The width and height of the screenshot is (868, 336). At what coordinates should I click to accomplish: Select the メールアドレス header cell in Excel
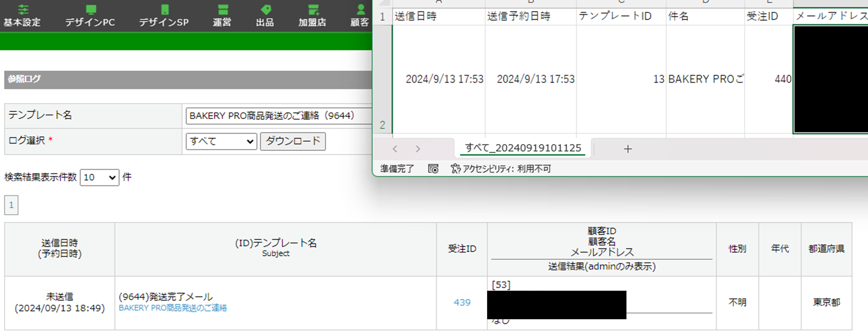[x=831, y=17]
